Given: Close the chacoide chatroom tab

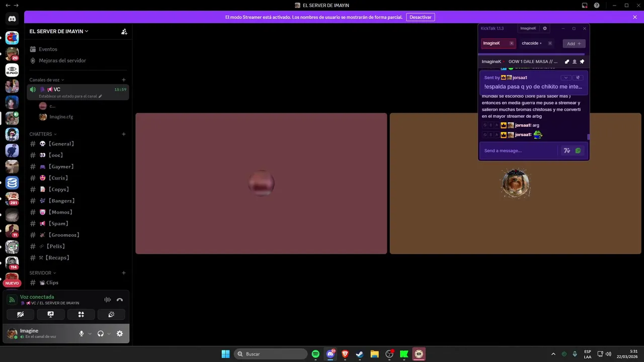Looking at the screenshot, I should 550,43.
